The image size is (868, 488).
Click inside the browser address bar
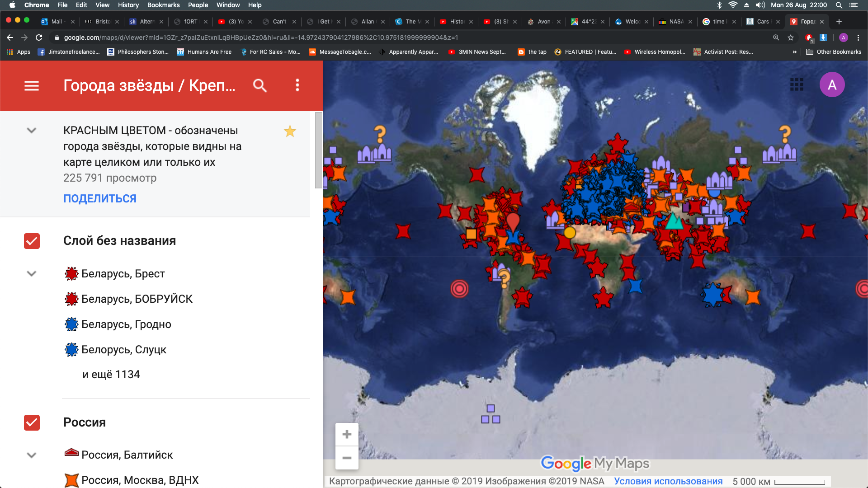(271, 38)
